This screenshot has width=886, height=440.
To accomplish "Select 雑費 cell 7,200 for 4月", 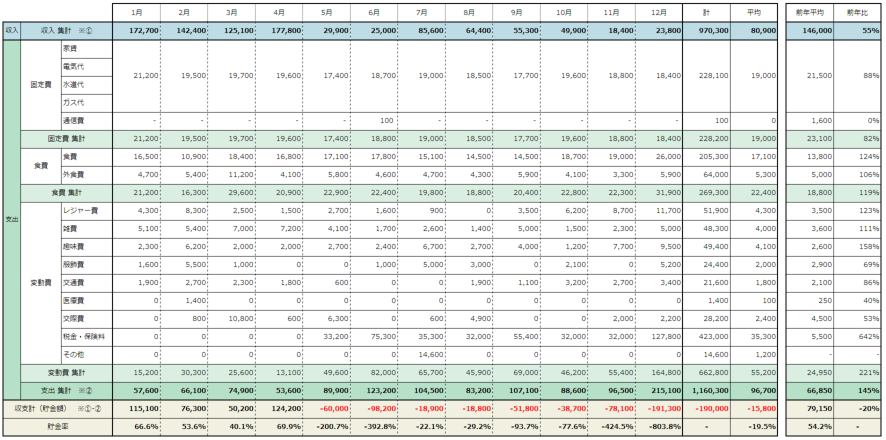I will 279,229.
